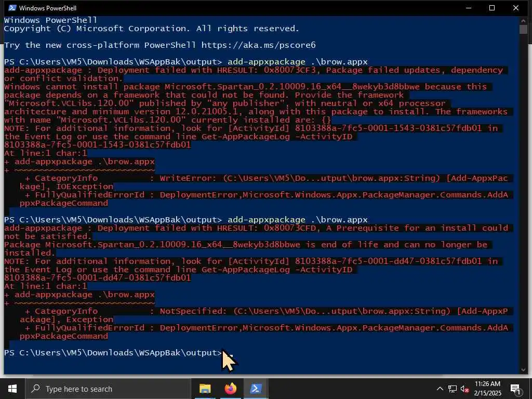Image resolution: width=532 pixels, height=399 pixels.
Task: Click the PowerShell taskbar icon
Action: [256, 389]
